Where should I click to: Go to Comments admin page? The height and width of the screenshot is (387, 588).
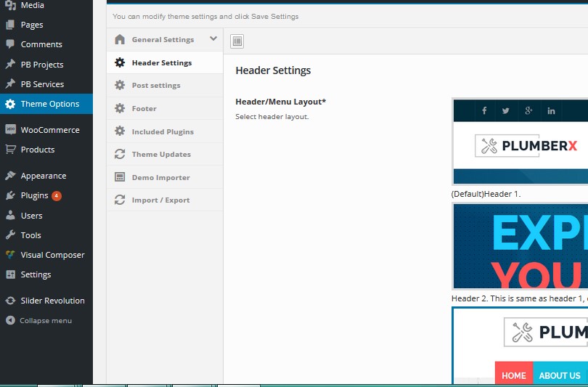[x=46, y=44]
